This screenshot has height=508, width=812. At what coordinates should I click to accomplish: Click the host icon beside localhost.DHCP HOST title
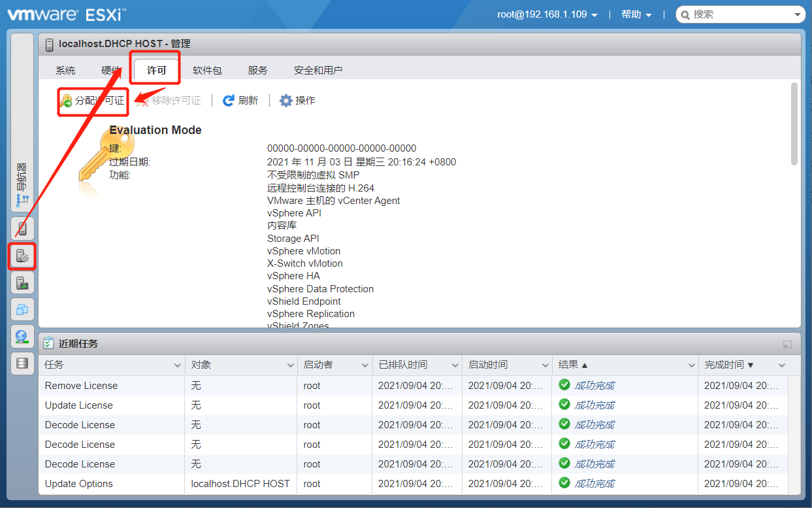click(x=49, y=44)
